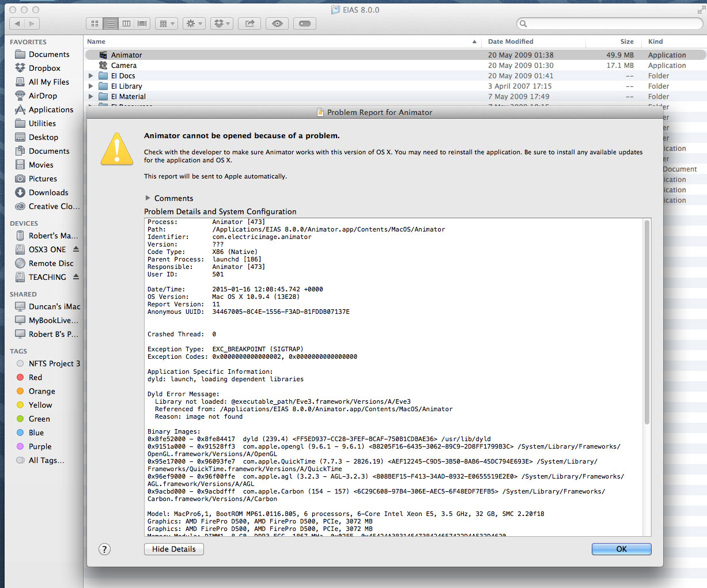
Task: Switch to icon view in the toolbar
Action: click(94, 23)
